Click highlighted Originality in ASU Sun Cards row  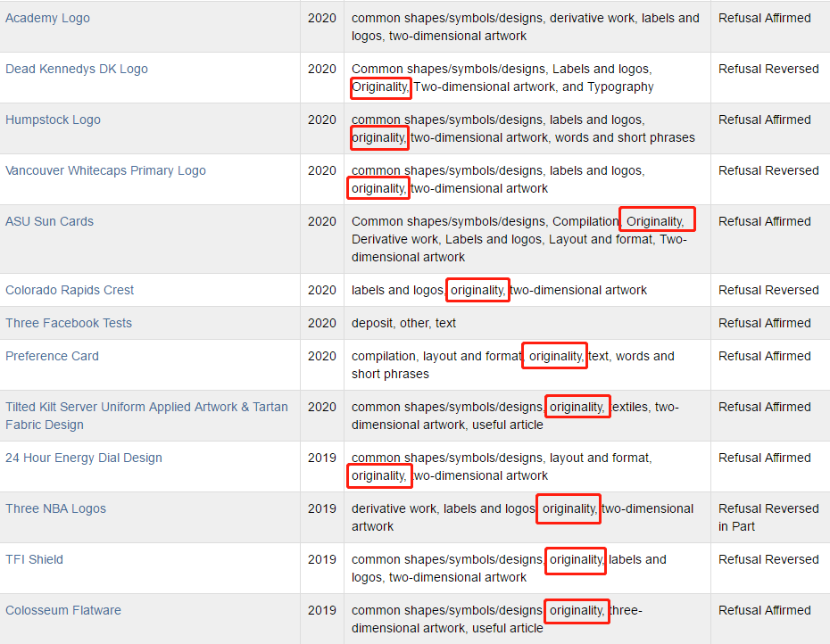656,221
